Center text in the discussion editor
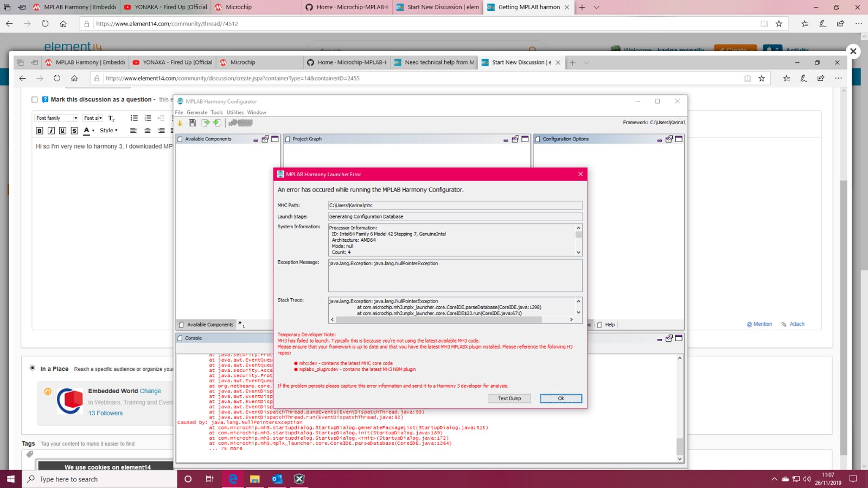Image resolution: width=868 pixels, height=488 pixels. (x=148, y=131)
